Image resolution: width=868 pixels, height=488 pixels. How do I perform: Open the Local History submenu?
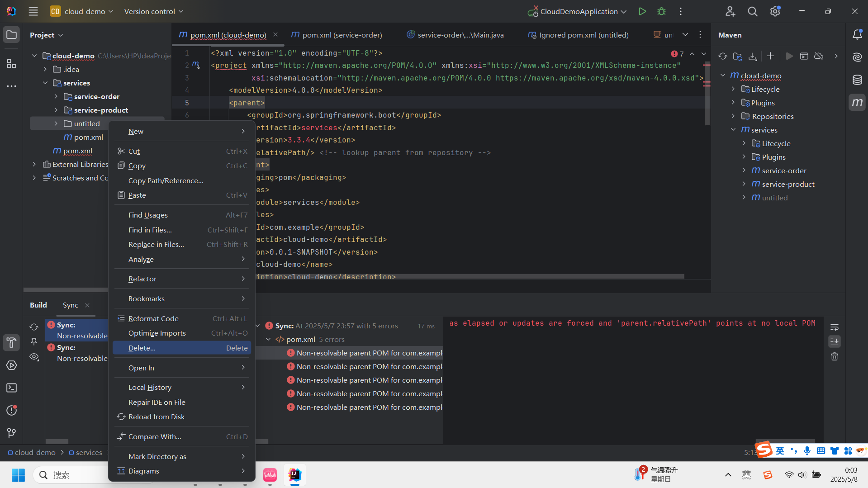tap(182, 387)
